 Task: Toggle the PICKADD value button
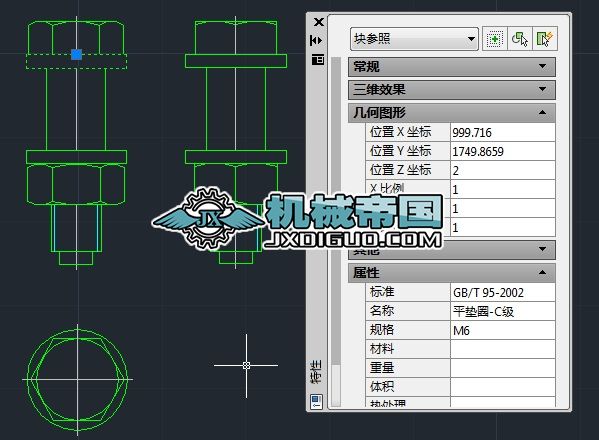point(494,39)
